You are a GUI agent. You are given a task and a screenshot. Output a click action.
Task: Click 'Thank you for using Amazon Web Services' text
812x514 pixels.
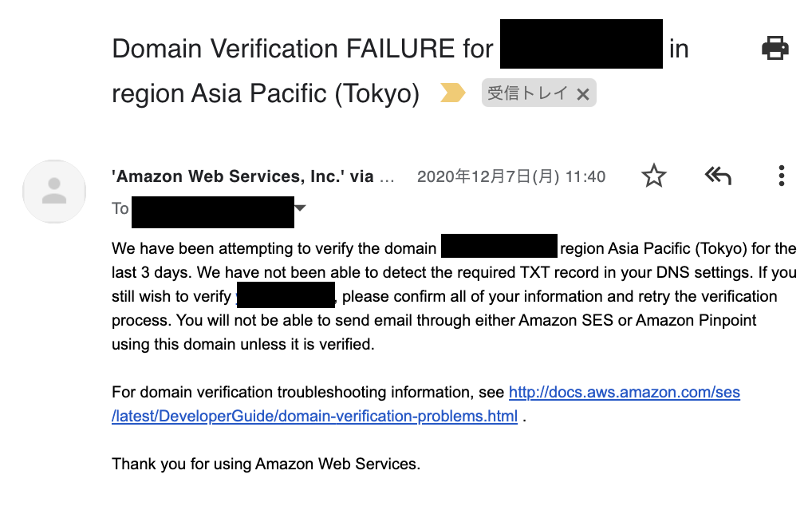click(x=266, y=464)
